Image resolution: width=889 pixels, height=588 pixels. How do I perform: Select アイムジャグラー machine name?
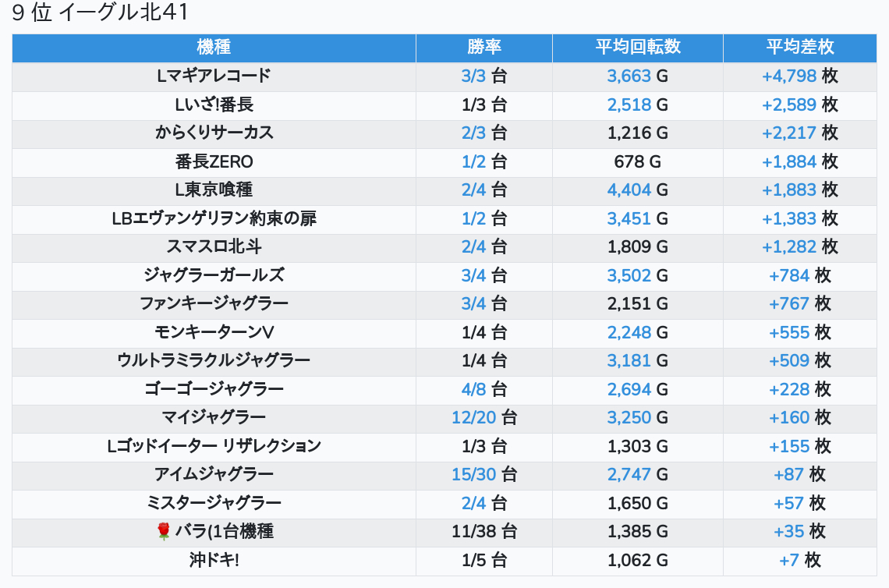click(x=214, y=475)
